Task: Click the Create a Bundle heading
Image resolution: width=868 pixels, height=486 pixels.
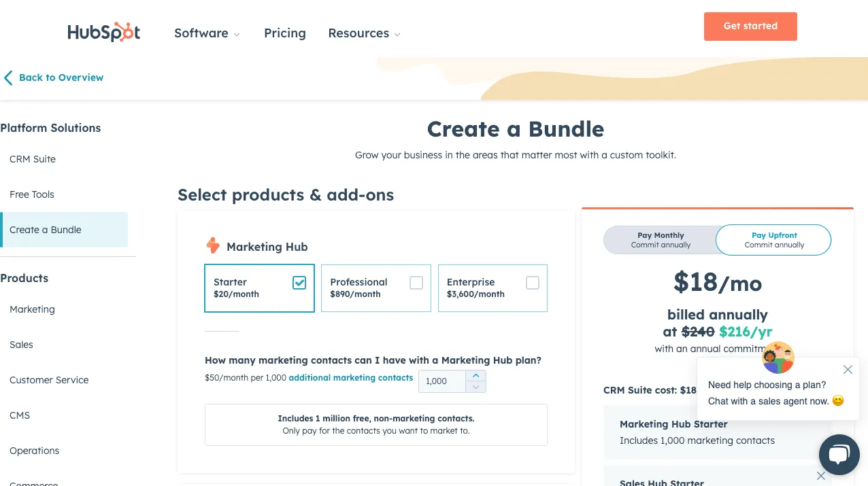Action: point(516,129)
